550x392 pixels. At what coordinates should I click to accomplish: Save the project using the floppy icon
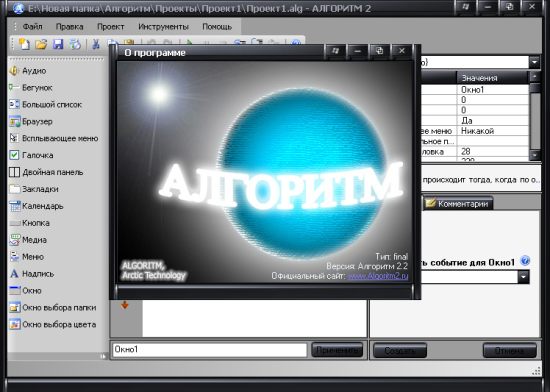coord(58,44)
